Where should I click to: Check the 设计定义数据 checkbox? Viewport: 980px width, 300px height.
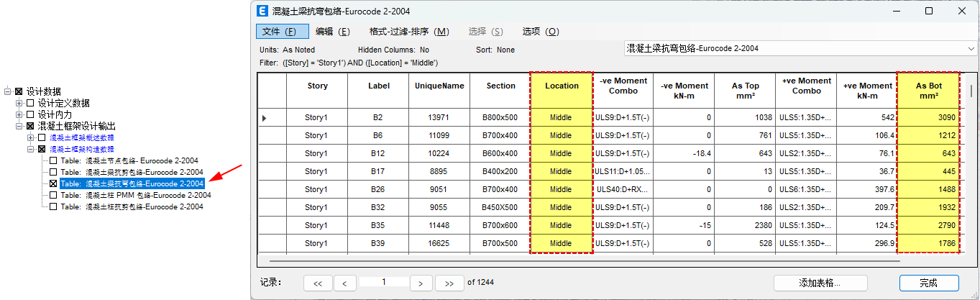pos(30,103)
